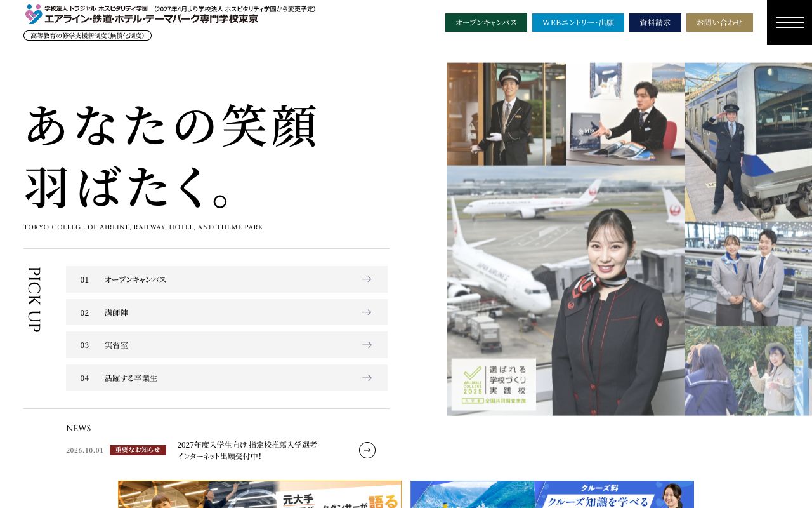Open the 元大手 dancer banner
The height and width of the screenshot is (508, 812).
click(x=259, y=495)
